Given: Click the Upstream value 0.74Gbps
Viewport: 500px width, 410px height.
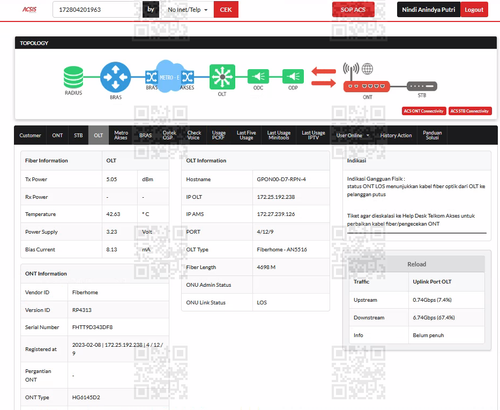Looking at the screenshot, I should click(x=432, y=300).
